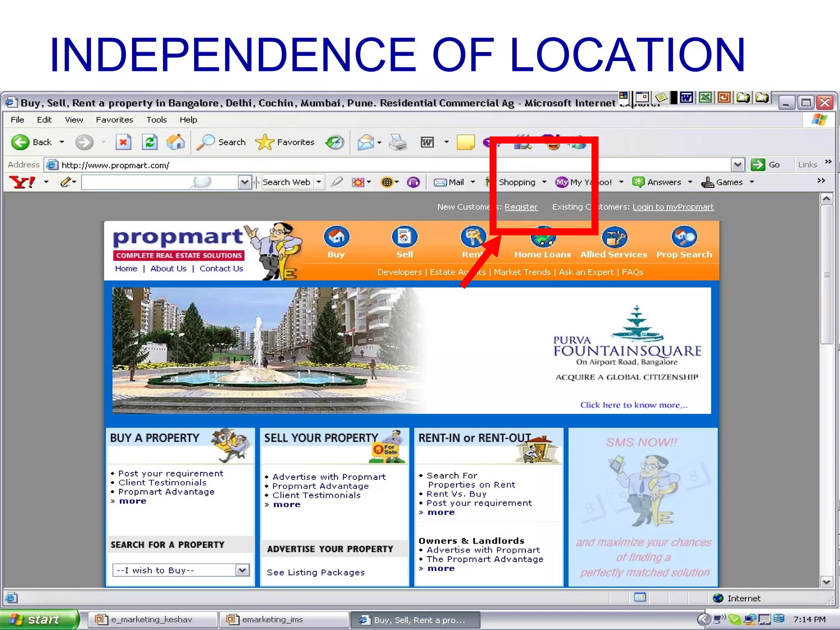Expand the Answers dropdown arrow

(690, 182)
